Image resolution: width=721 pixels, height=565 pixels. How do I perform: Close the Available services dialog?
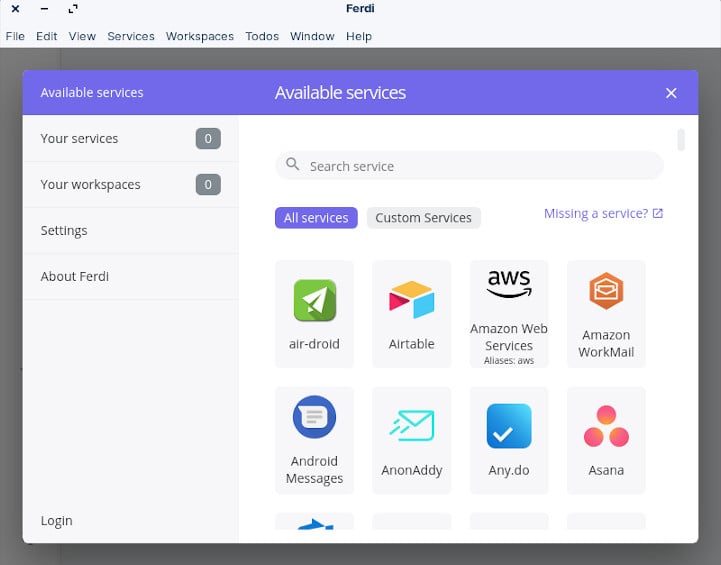(x=671, y=93)
